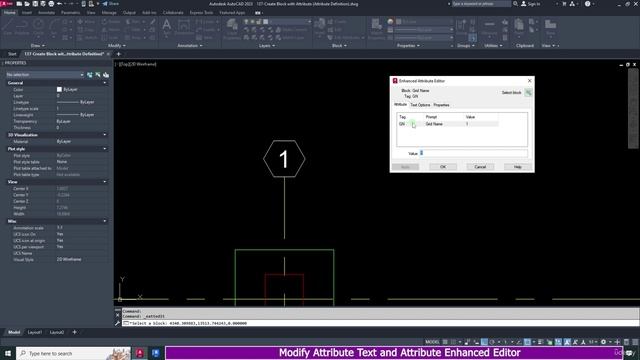Image resolution: width=640 pixels, height=360 pixels.
Task: Click the Quick Select icon in Properties palette
Action: (x=106, y=75)
